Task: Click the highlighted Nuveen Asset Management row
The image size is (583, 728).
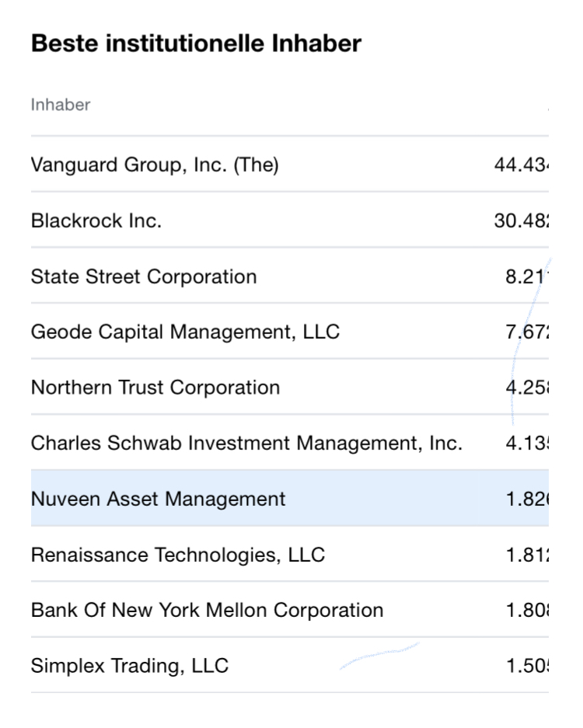Action: [x=159, y=499]
